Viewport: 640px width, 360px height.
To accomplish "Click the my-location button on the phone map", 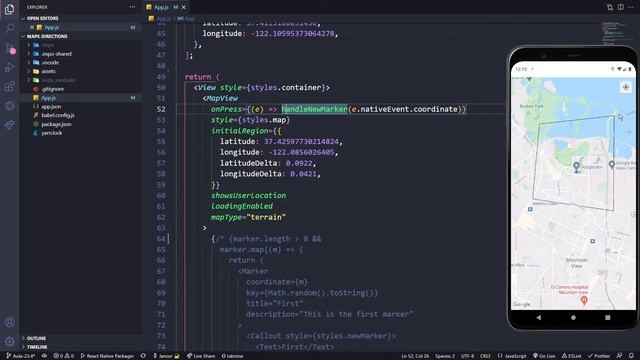I will [x=626, y=87].
